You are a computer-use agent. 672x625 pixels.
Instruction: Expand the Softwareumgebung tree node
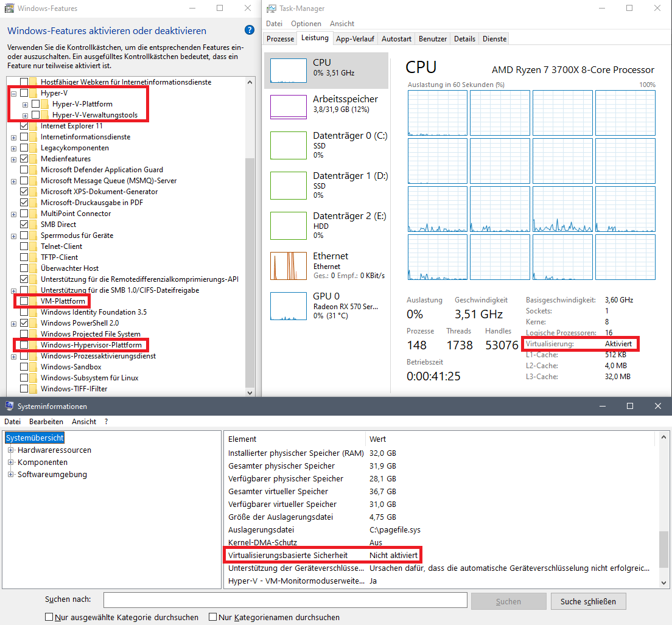coord(11,474)
